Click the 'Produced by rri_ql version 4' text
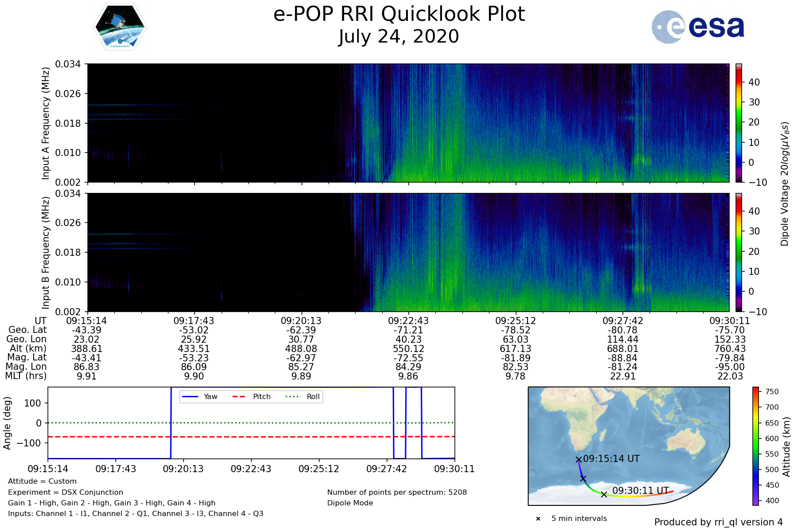798x532 pixels. pyautogui.click(x=718, y=522)
